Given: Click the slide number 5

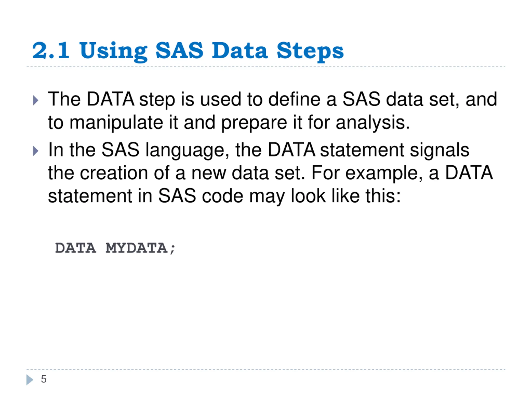Looking at the screenshot, I should pyautogui.click(x=43, y=379).
